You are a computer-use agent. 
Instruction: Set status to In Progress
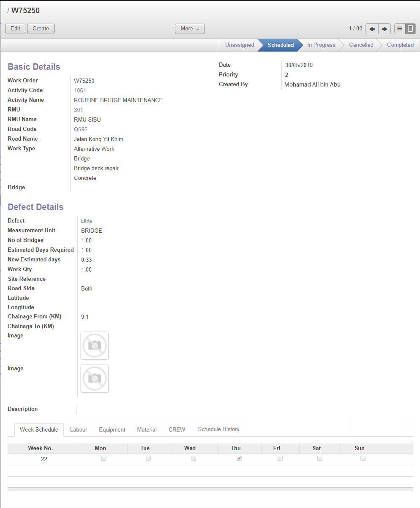tap(321, 45)
